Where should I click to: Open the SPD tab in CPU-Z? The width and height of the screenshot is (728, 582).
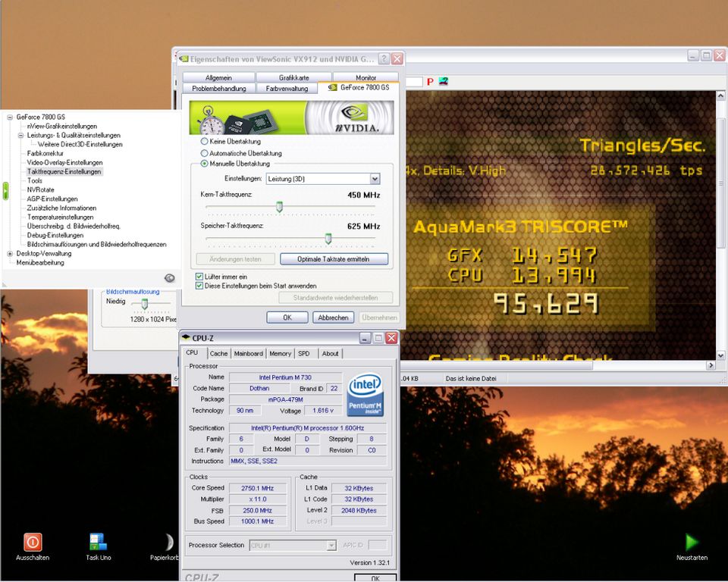[303, 354]
